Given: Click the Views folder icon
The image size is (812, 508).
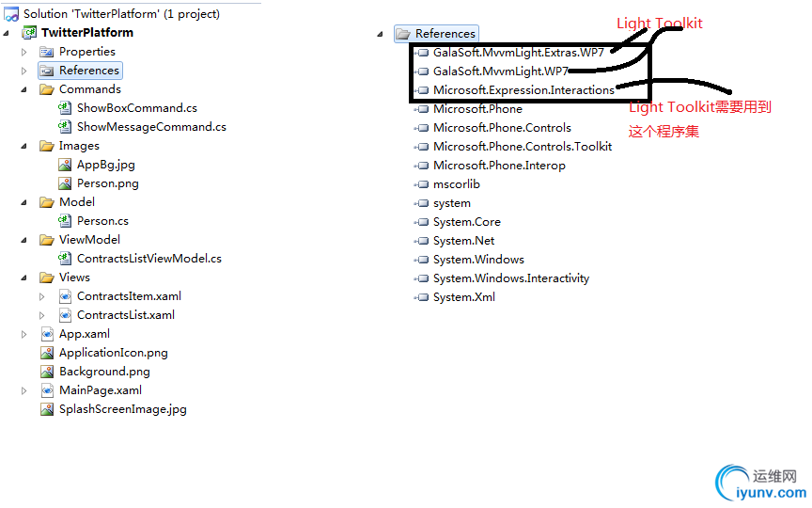Looking at the screenshot, I should click(47, 278).
